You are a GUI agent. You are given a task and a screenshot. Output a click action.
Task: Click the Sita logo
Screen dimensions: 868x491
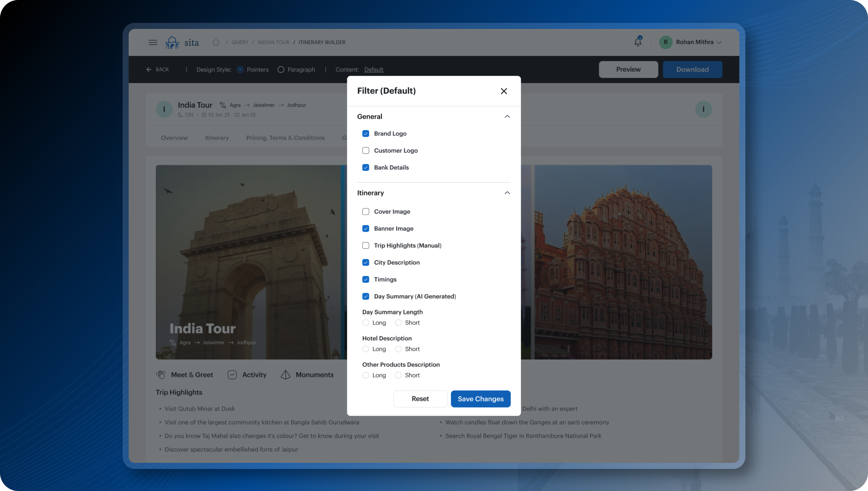click(182, 42)
